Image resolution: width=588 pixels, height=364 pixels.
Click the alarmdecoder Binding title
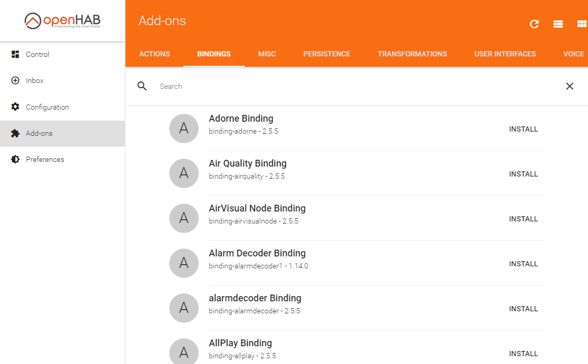(255, 298)
